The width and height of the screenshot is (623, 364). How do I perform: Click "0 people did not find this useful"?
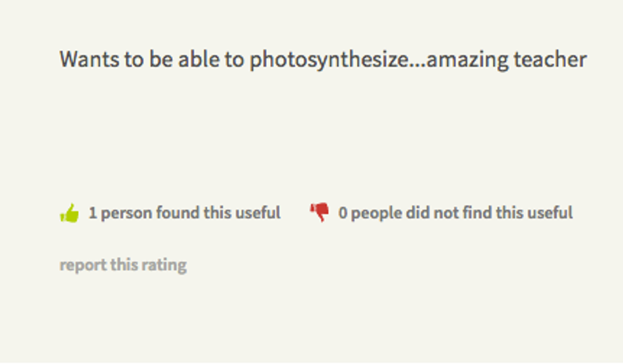click(455, 213)
